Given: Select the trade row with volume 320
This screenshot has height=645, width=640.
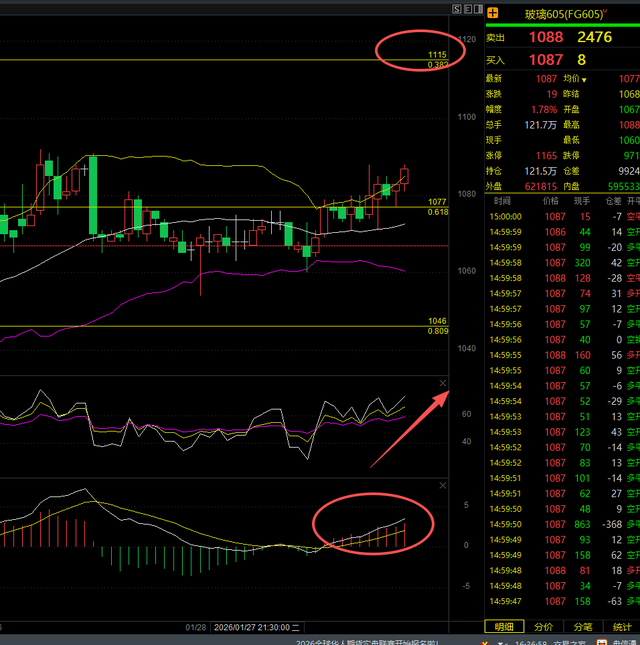Looking at the screenshot, I should click(563, 263).
